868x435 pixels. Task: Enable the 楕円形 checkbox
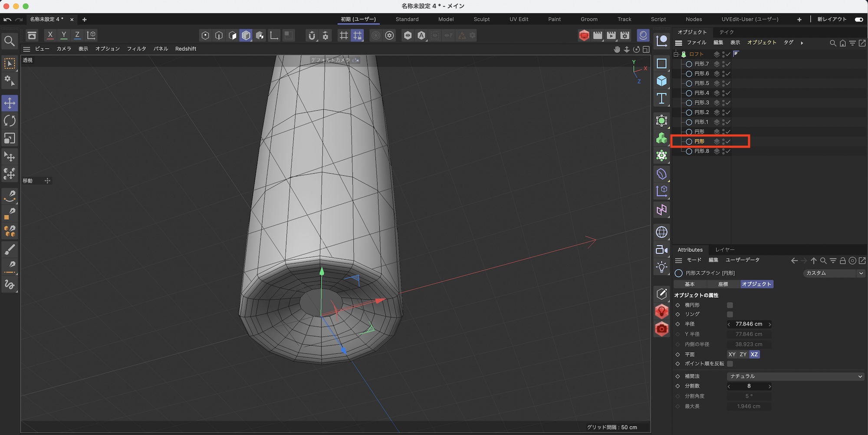click(730, 305)
